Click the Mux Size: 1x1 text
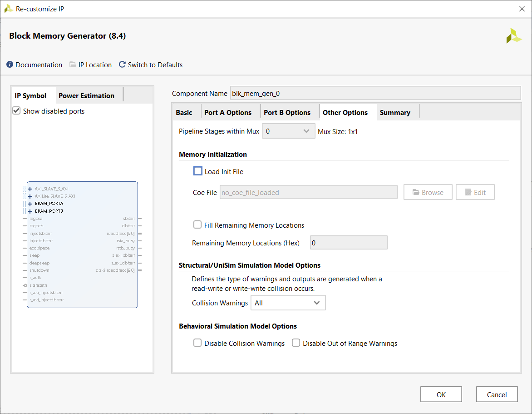Viewport: 532px width, 414px height. tap(338, 131)
